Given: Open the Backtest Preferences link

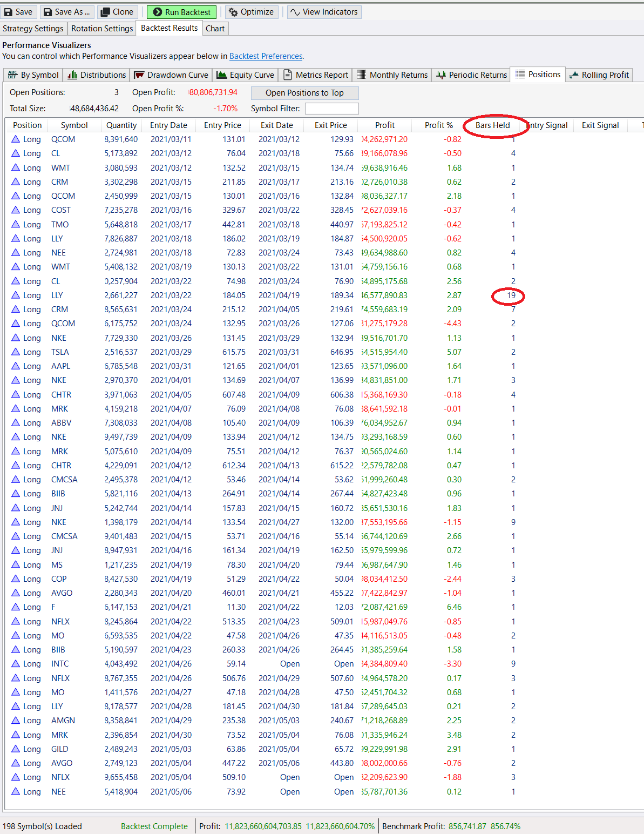Looking at the screenshot, I should [266, 56].
